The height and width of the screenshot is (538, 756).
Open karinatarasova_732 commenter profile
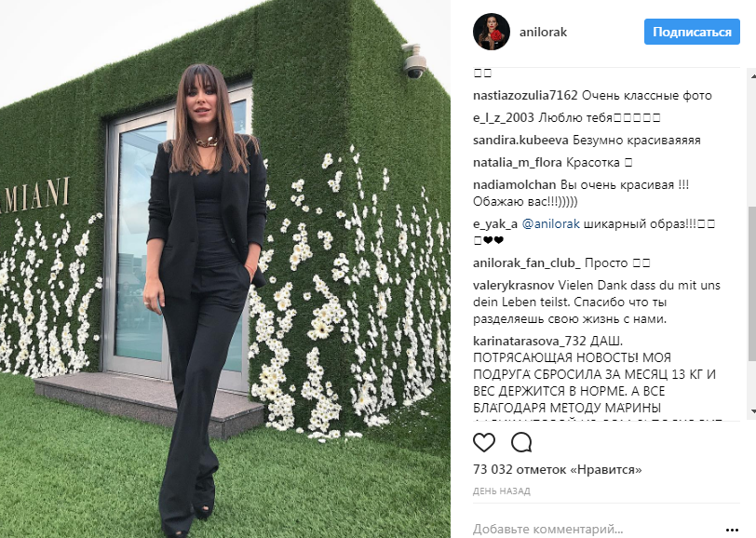click(530, 342)
